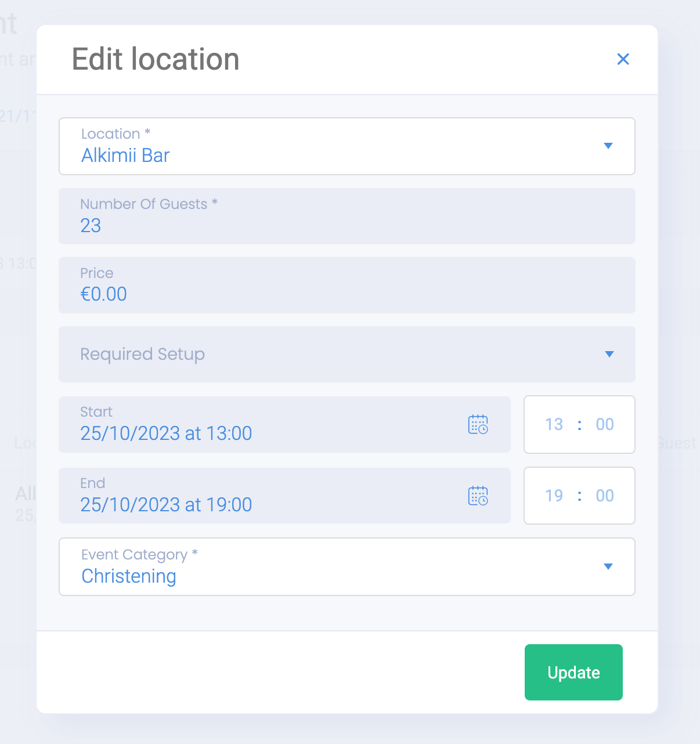Close the Edit location dialog
700x744 pixels.
[x=623, y=59]
